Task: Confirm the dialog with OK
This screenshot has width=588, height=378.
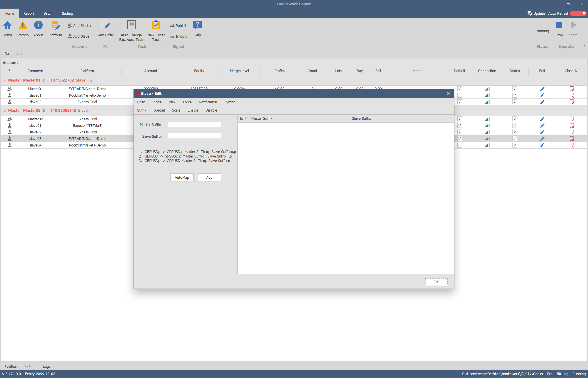Action: (x=436, y=282)
